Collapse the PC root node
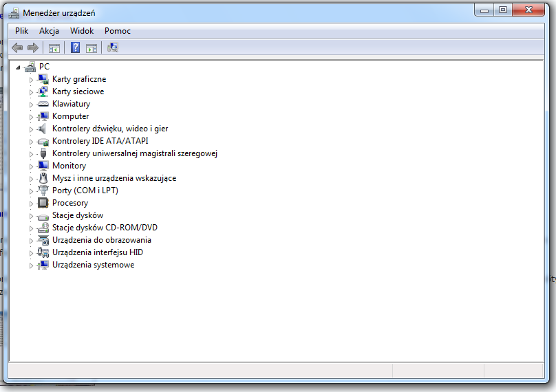This screenshot has height=392, width=556. click(x=18, y=67)
